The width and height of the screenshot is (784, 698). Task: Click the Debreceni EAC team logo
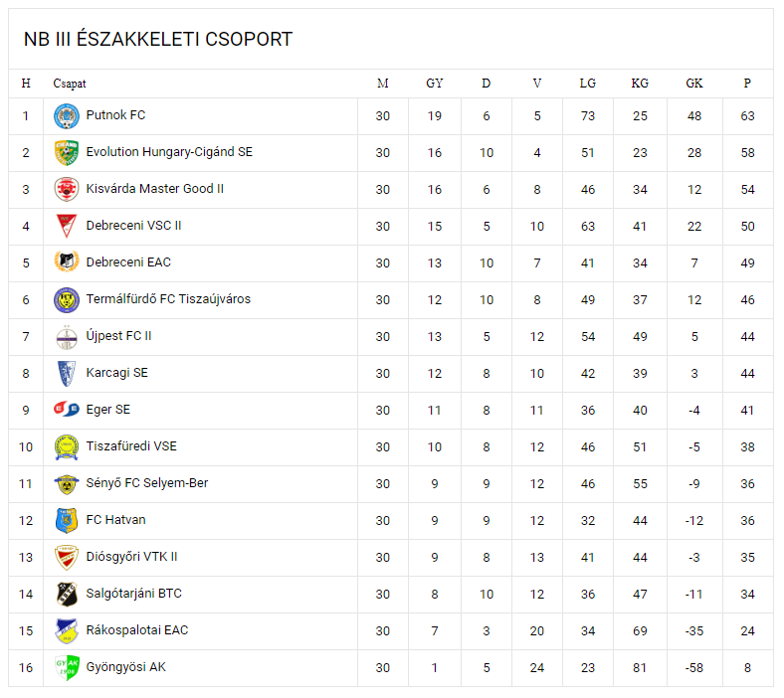[x=67, y=262]
